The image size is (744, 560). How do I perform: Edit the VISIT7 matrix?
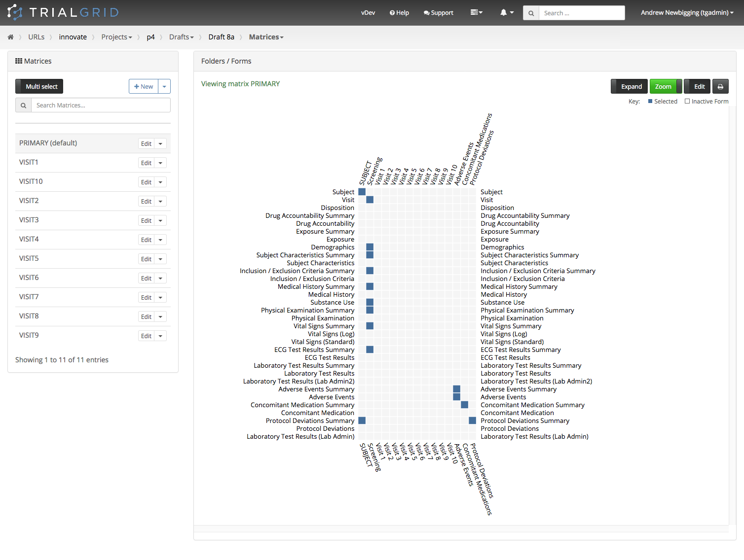(x=146, y=297)
